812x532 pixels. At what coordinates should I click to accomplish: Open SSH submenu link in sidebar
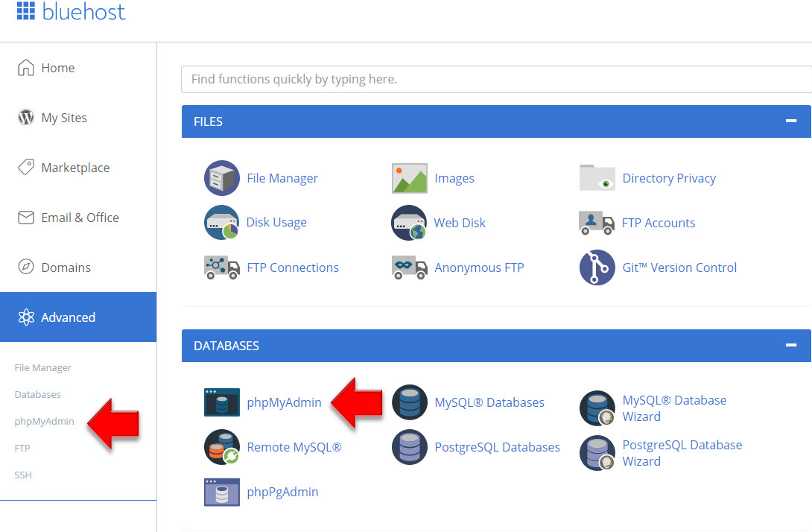tap(23, 475)
